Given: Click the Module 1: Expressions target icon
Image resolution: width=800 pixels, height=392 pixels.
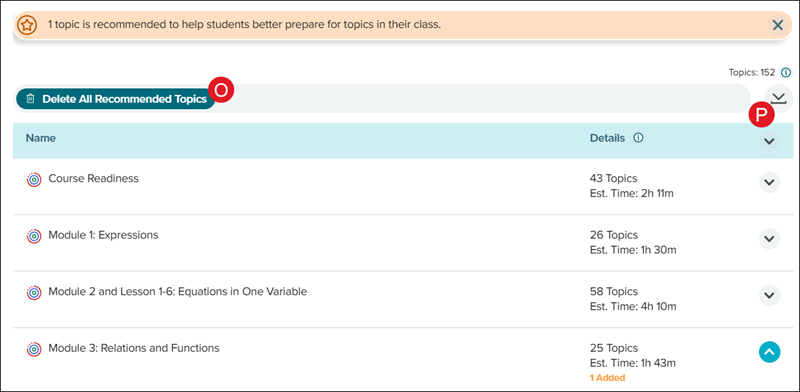Looking at the screenshot, I should [x=34, y=236].
